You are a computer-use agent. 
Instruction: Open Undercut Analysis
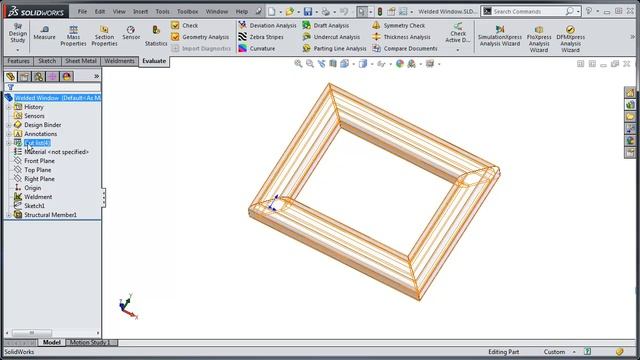331,37
